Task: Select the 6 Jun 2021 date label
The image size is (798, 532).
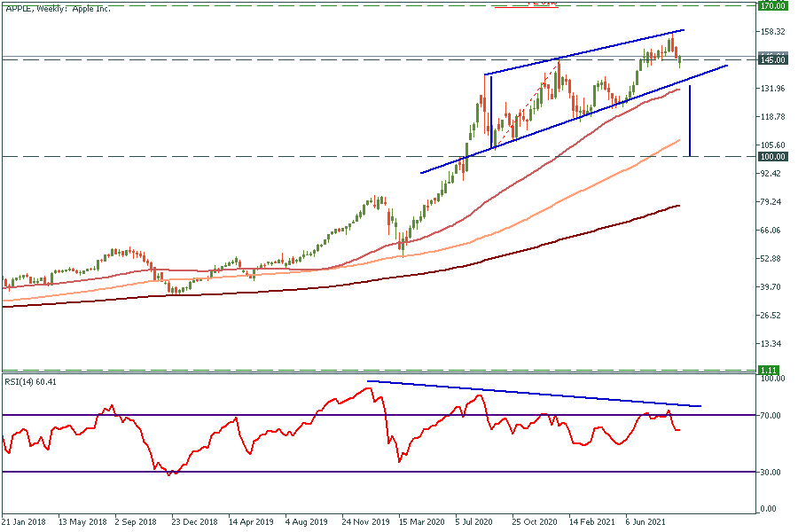Action: click(x=645, y=522)
